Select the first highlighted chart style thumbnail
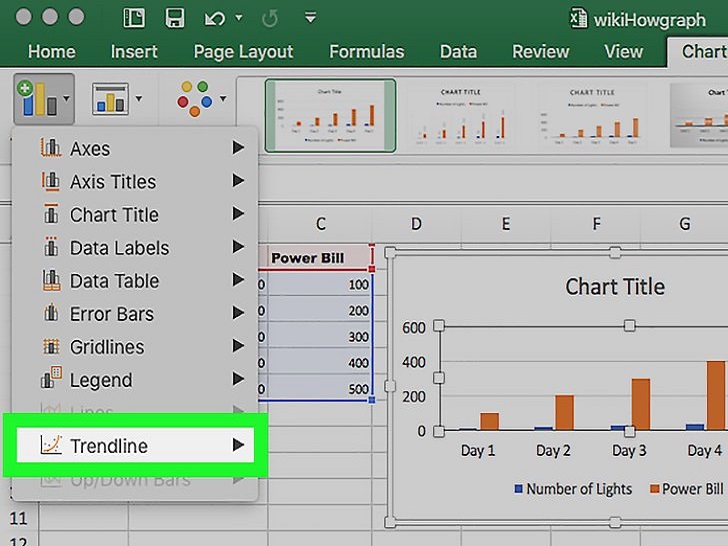728x546 pixels. point(330,115)
